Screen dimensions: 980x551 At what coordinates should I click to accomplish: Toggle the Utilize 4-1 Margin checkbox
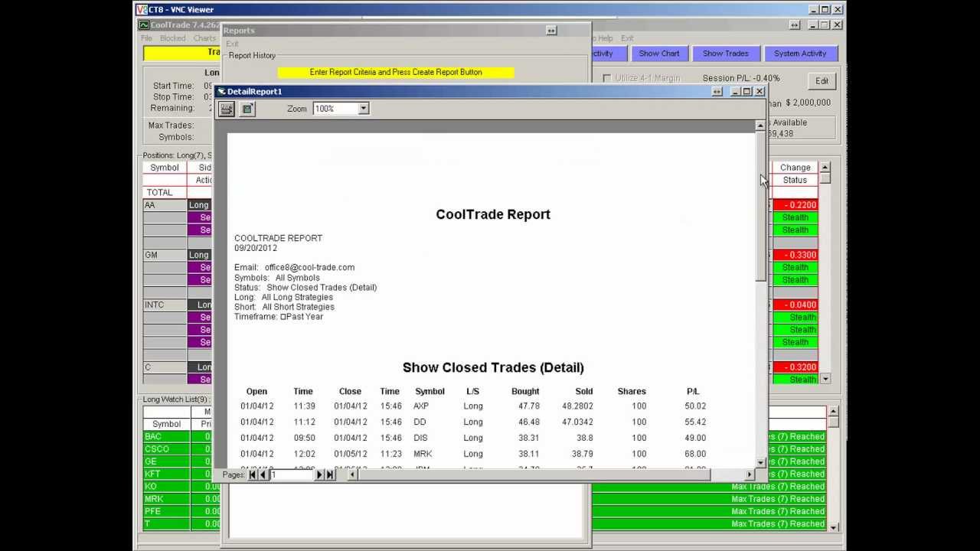pos(607,78)
